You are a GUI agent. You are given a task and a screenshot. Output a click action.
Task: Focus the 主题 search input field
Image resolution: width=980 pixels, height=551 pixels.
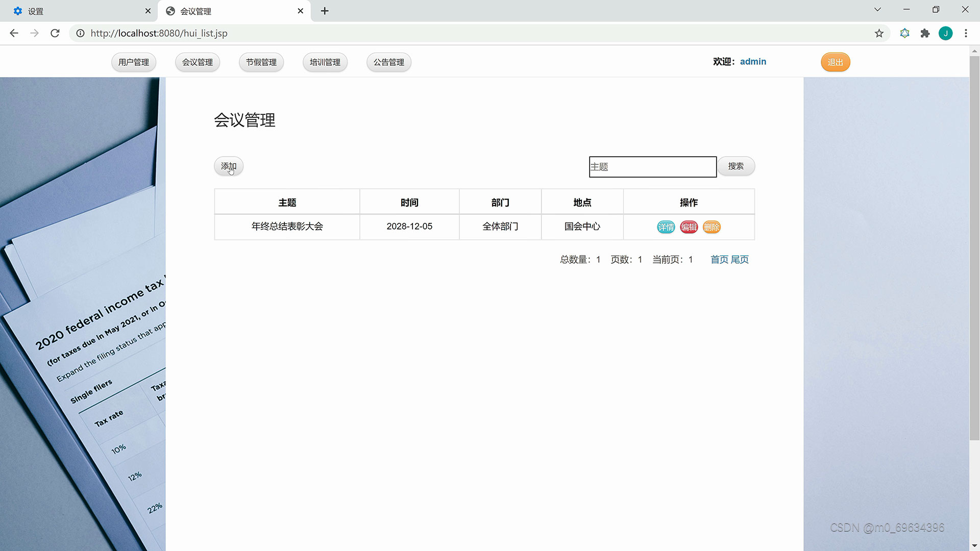click(x=652, y=167)
